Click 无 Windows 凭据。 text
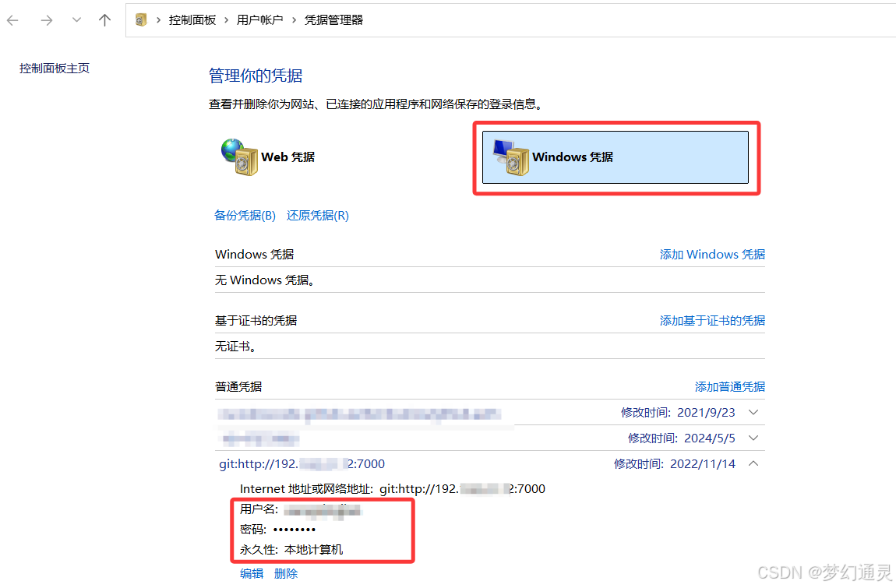 [265, 280]
